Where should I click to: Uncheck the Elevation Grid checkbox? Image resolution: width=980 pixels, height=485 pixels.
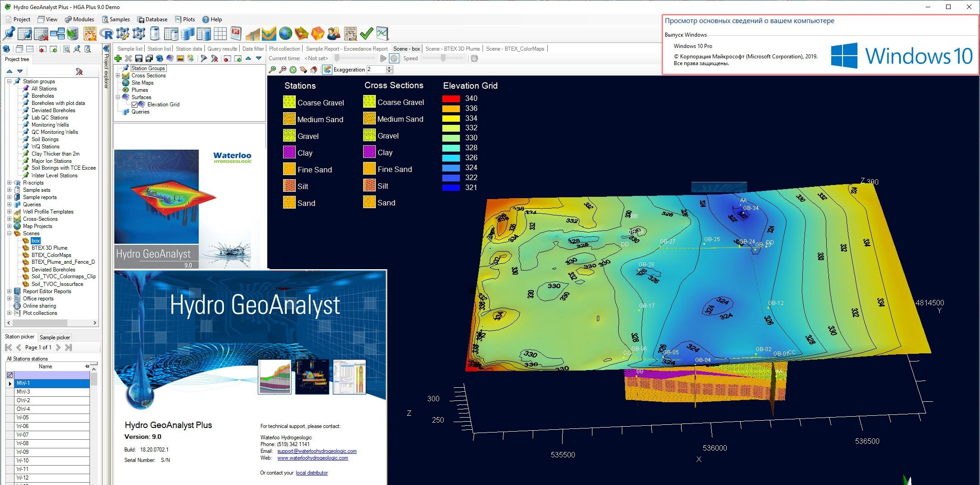(x=134, y=105)
